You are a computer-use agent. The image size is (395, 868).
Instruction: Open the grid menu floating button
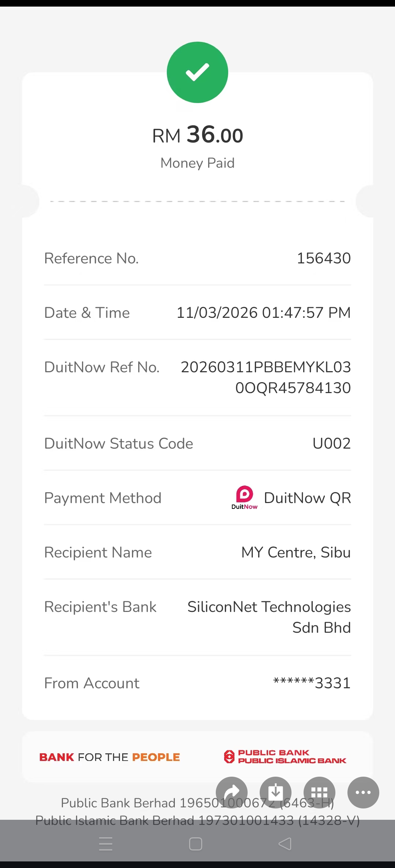pyautogui.click(x=319, y=792)
